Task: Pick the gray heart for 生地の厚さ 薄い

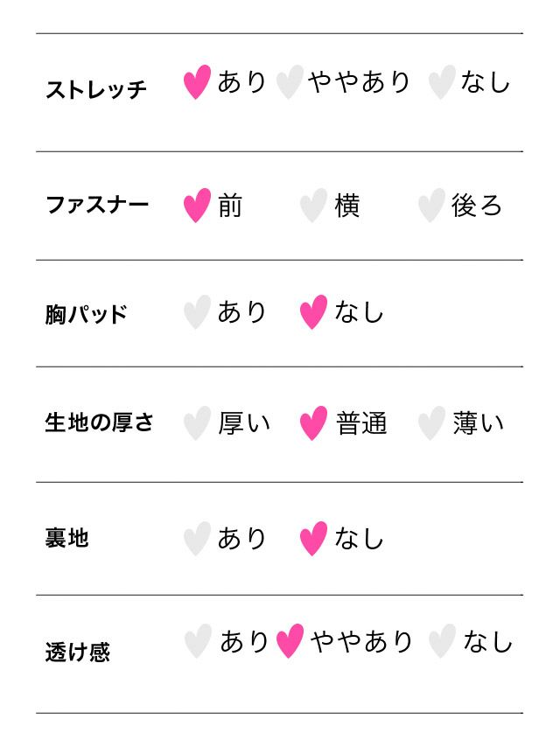Action: (430, 423)
